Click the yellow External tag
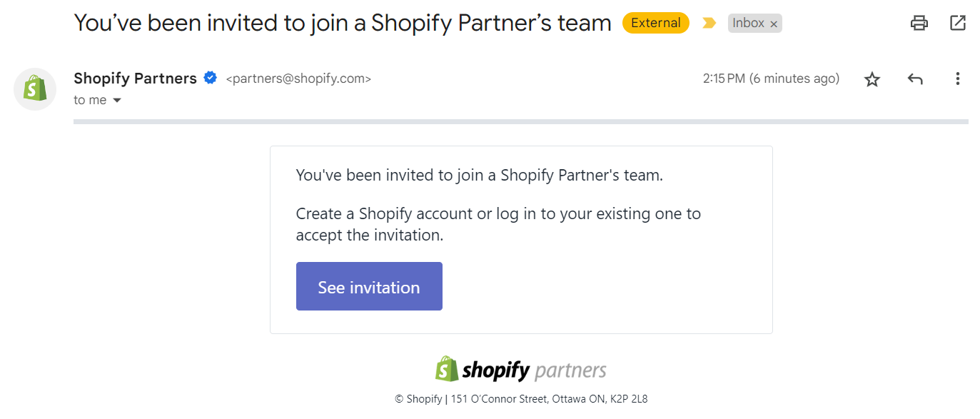Viewport: 980px width, 419px height. [x=655, y=23]
